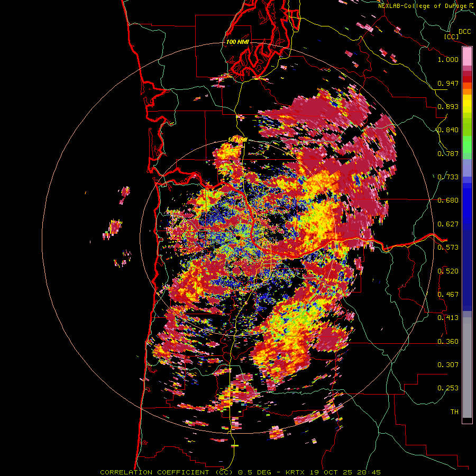
Task: Click the NEXLAB-College of DuPage label
Action: point(422,6)
